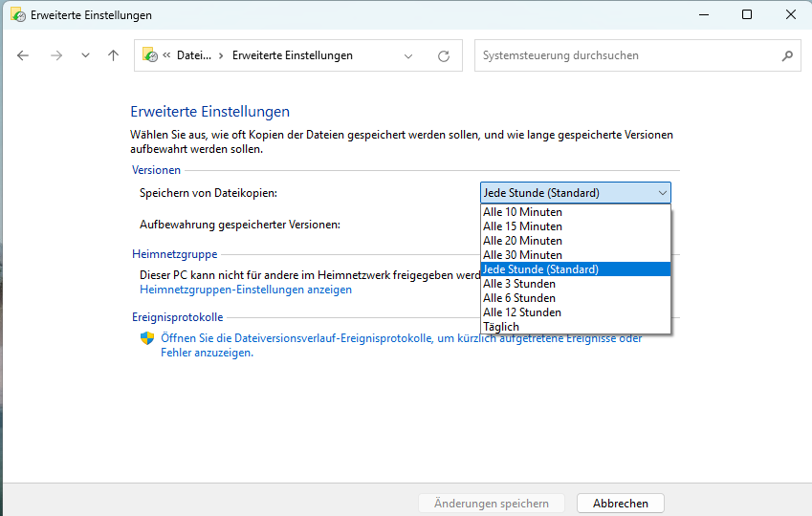
Task: Open breadcrumb chevron after 'Datei...'
Action: click(x=221, y=55)
